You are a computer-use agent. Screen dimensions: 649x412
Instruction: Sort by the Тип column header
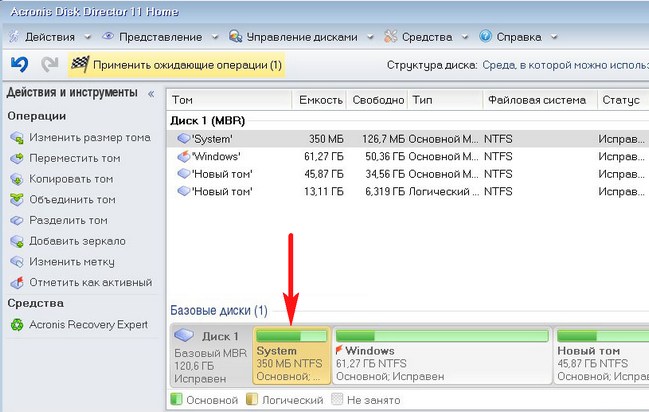tap(446, 100)
